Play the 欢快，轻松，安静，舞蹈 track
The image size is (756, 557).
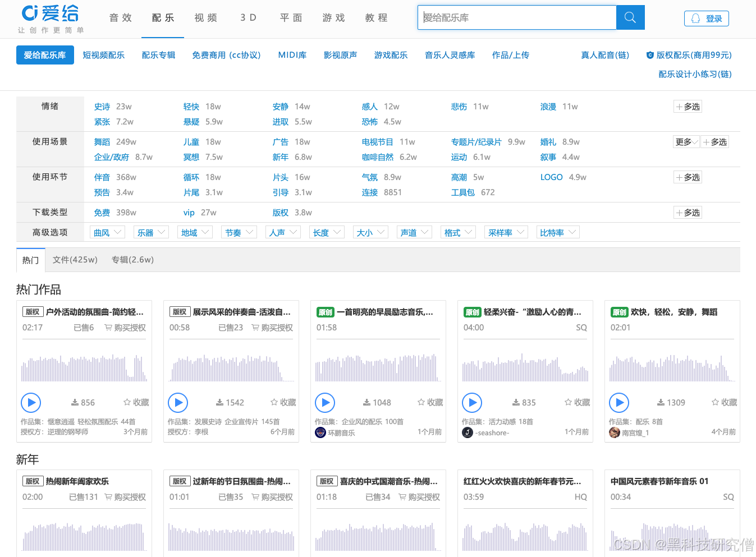point(619,402)
